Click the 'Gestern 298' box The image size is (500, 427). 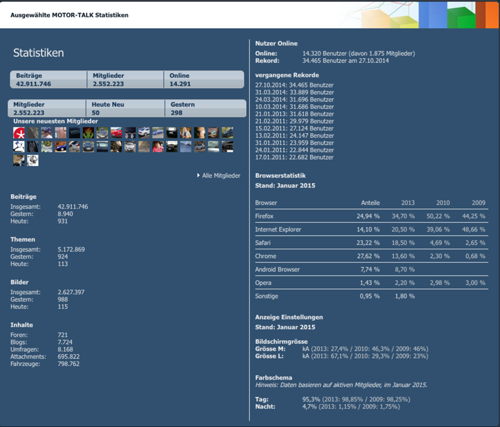click(206, 108)
